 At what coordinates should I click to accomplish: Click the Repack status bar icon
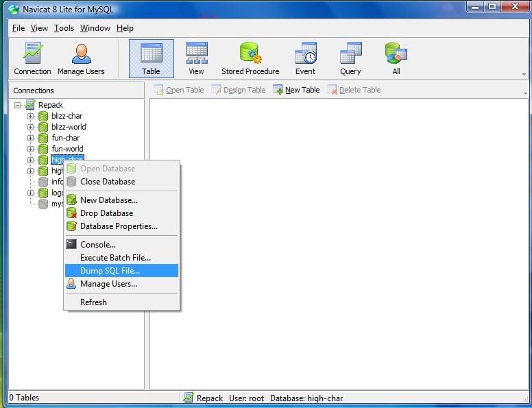tap(189, 398)
